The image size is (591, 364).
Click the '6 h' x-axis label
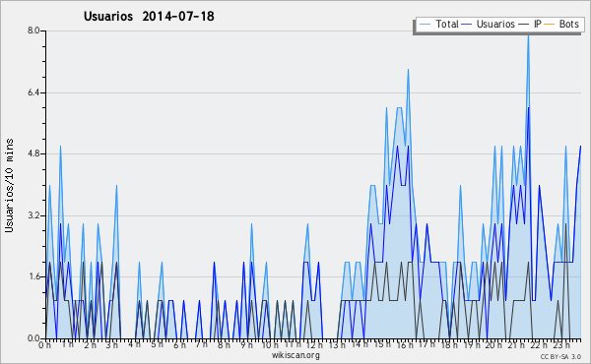[x=179, y=344]
